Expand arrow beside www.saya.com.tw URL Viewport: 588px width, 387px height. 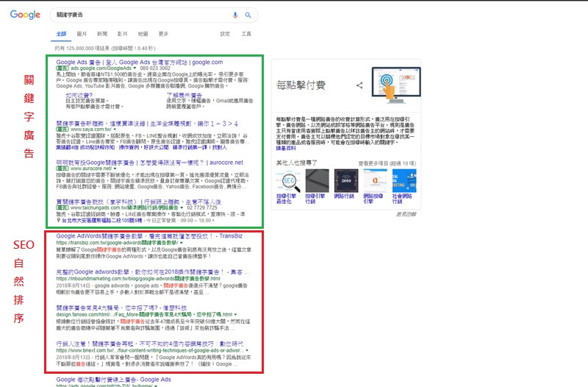point(115,129)
